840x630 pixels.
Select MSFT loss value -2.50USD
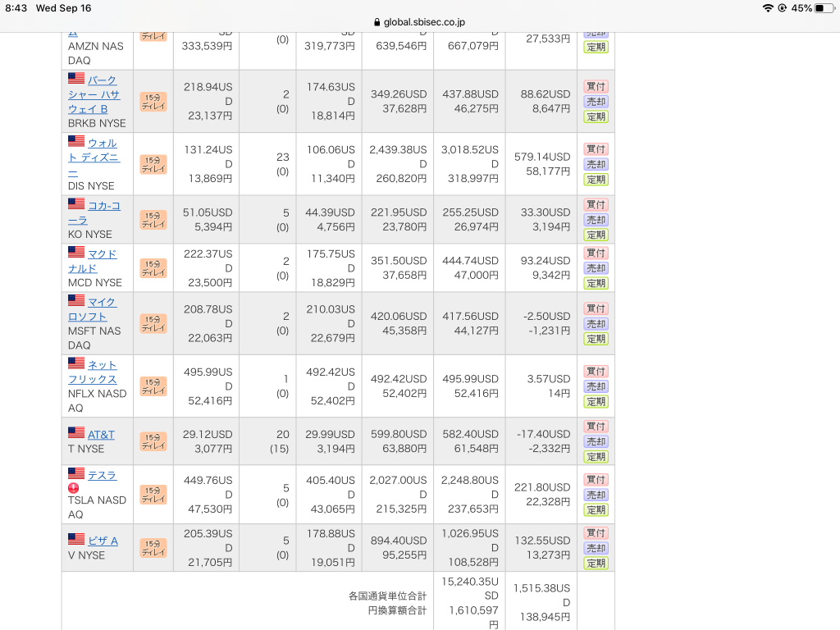[547, 317]
